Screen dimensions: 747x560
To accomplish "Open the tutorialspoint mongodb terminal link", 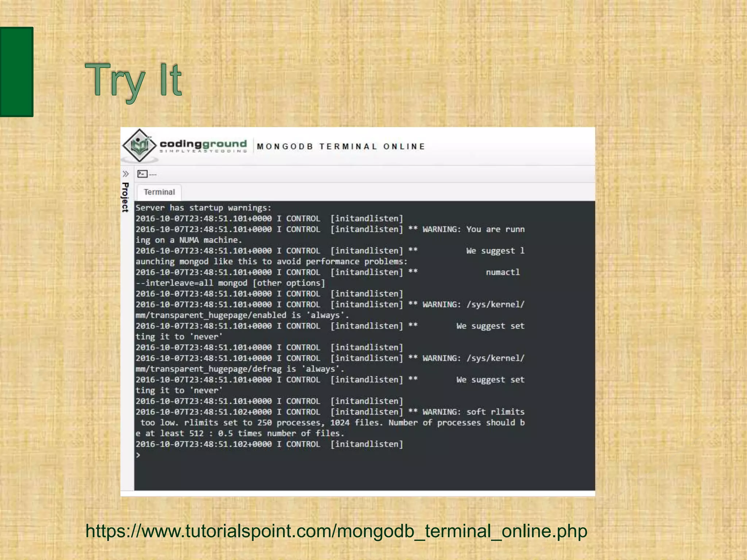I will (336, 531).
